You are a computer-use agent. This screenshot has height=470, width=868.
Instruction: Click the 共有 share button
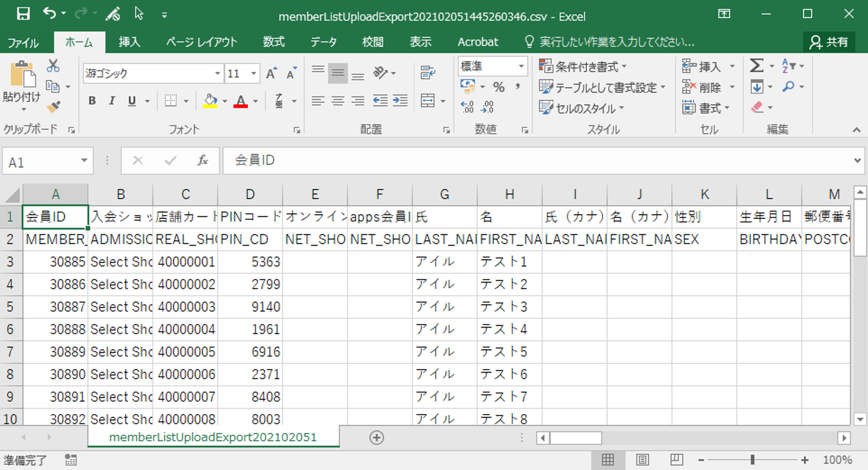(x=829, y=42)
